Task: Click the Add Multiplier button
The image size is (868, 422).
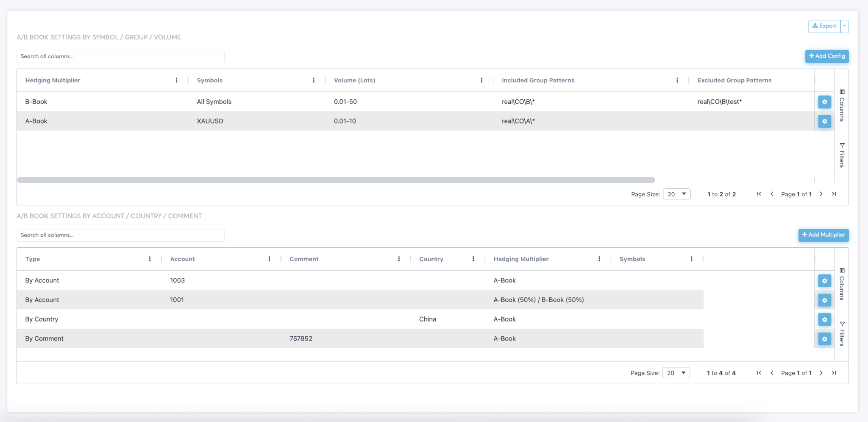Action: click(x=822, y=235)
